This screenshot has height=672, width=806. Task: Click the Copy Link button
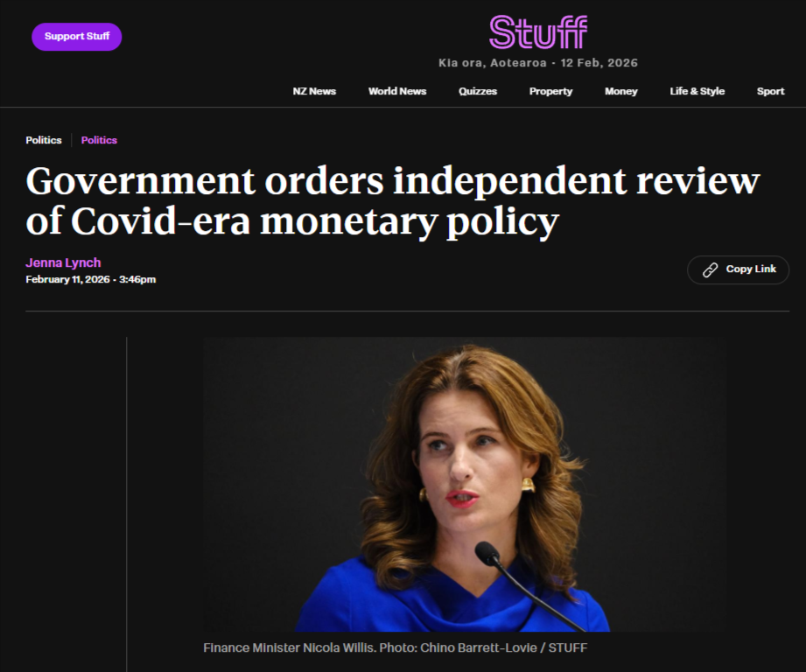[x=738, y=269]
